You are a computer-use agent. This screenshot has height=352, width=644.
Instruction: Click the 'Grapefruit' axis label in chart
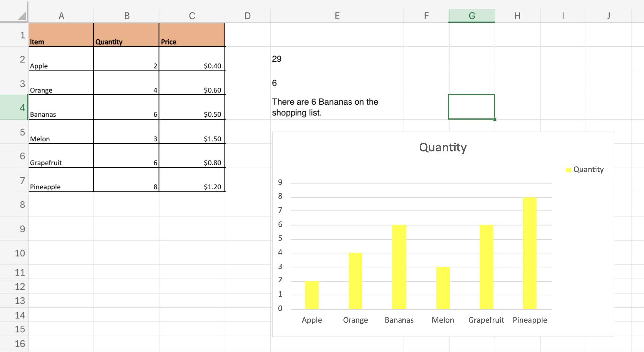[486, 320]
